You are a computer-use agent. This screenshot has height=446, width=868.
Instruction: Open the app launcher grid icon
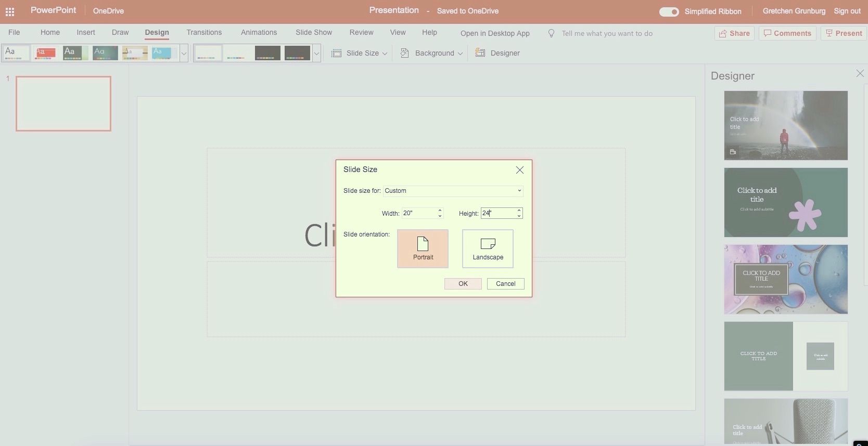(10, 11)
